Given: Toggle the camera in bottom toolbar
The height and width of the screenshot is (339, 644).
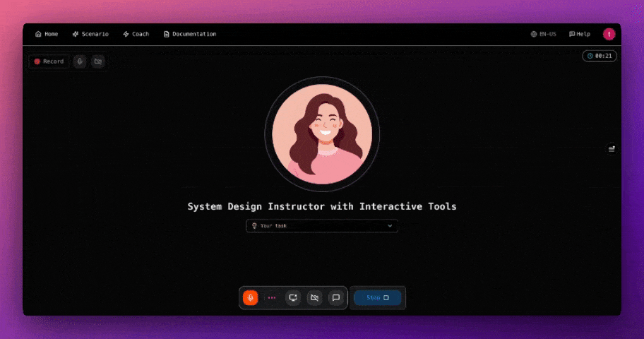Looking at the screenshot, I should coord(314,298).
